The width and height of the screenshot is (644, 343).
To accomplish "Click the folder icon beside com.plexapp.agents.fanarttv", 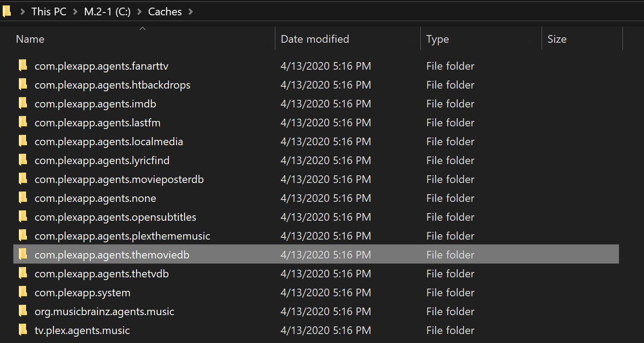I will click(x=23, y=66).
